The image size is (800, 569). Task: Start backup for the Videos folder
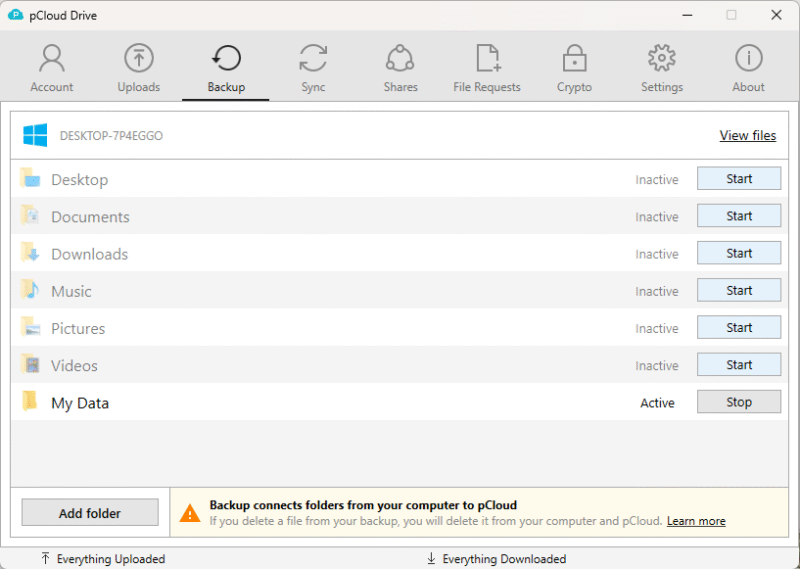tap(739, 365)
